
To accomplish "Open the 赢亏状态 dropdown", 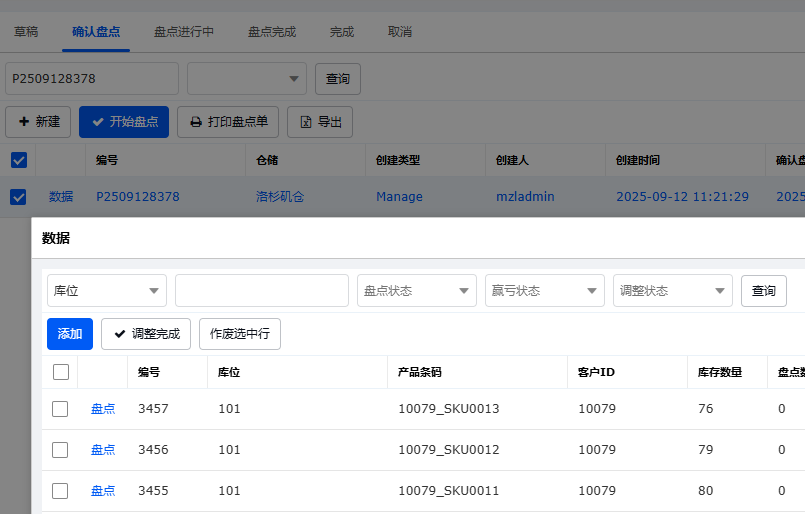I will coord(544,291).
